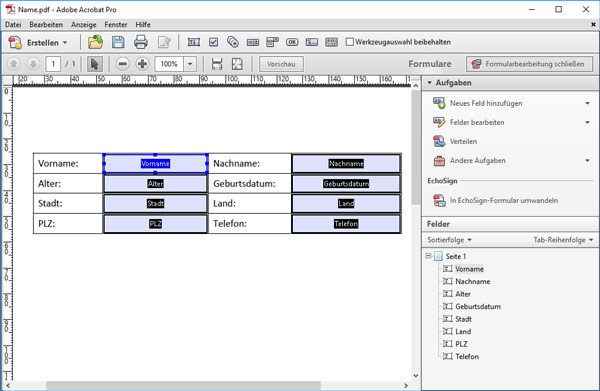Open the Sortierfolge dropdown
600x391 pixels.
449,240
